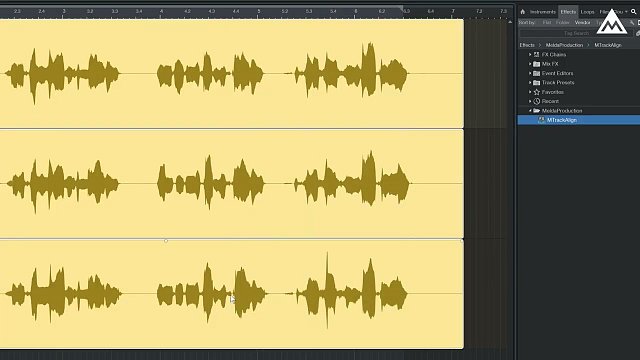Go to Effects in the breadcrumb
This screenshot has width=640, height=360.
pyautogui.click(x=527, y=45)
